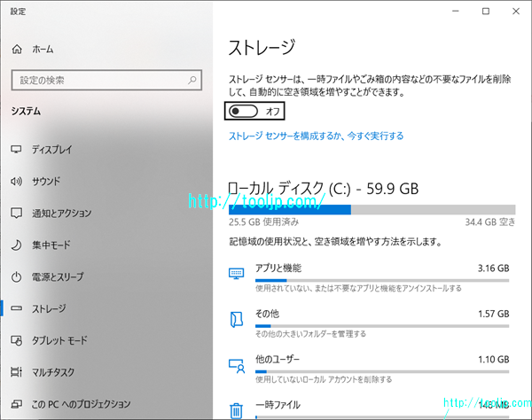Click the ローカル ディスク (C:) heading
532x420 pixels.
324,189
